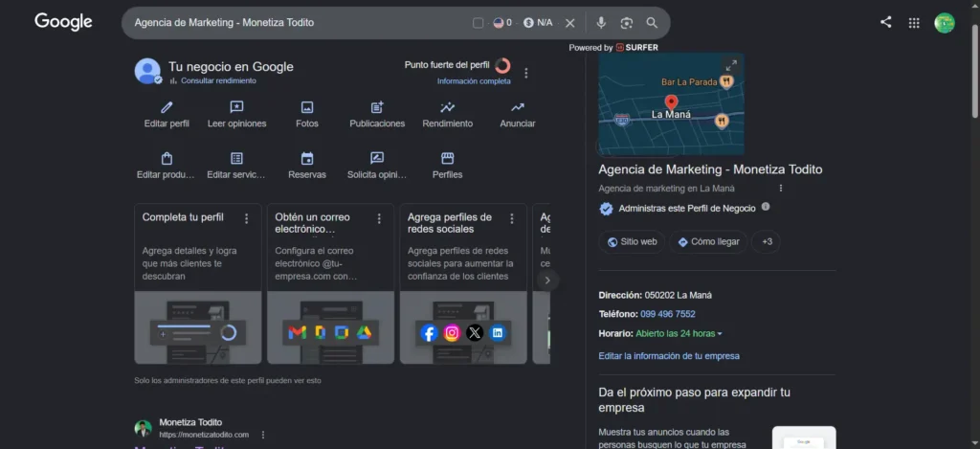Click the business title Agencia de Marketing - Monetiza Todito

click(x=710, y=169)
